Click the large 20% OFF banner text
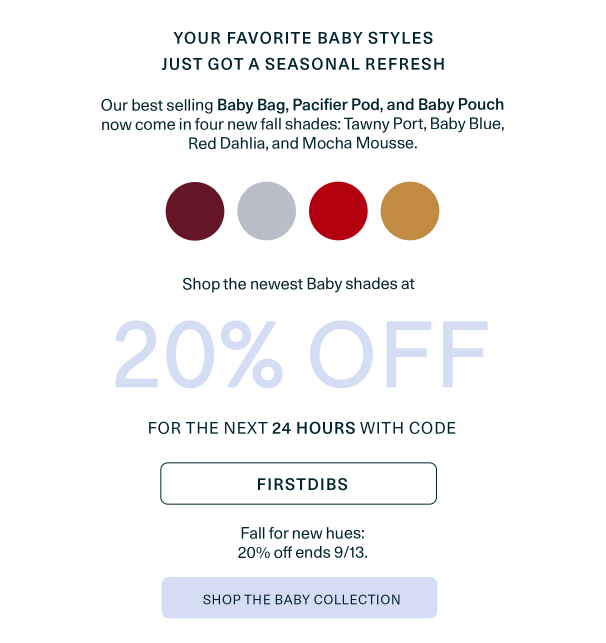The width and height of the screenshot is (606, 643). point(301,357)
